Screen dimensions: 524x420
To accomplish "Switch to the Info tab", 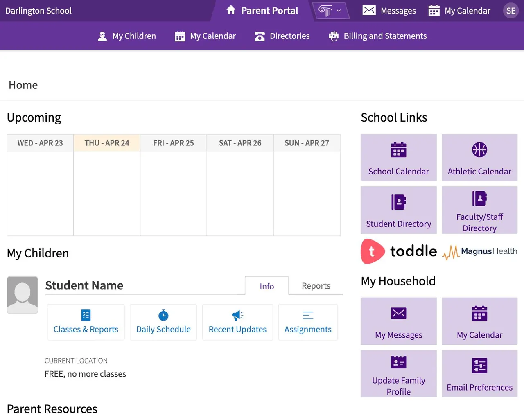I will pyautogui.click(x=267, y=286).
